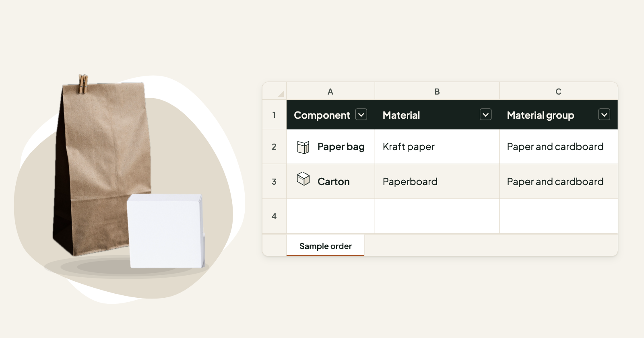The width and height of the screenshot is (644, 338).
Task: Click the Material group header cell text
Action: click(541, 115)
